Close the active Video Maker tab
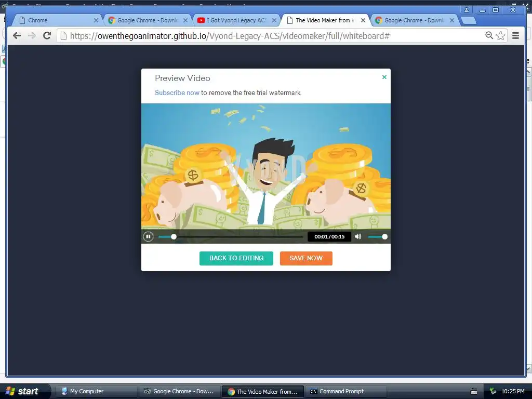The image size is (532, 399). pos(363,20)
